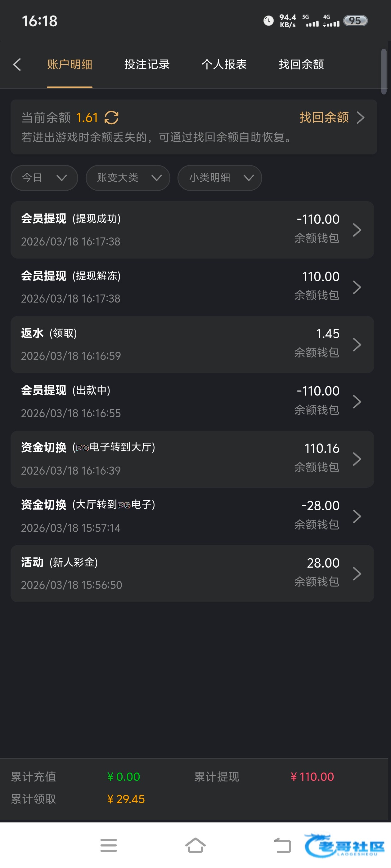
Task: Expand the 小类明细 subcategory dropdown
Action: point(220,178)
